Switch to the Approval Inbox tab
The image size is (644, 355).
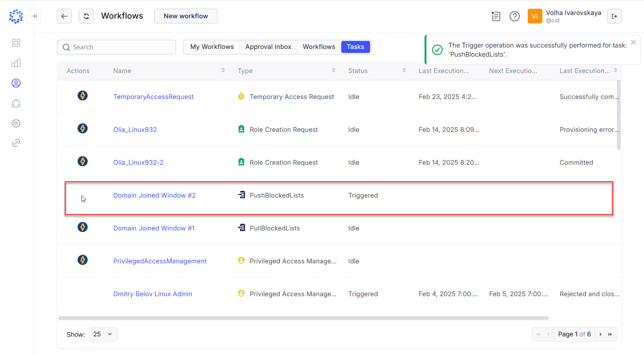click(x=268, y=47)
